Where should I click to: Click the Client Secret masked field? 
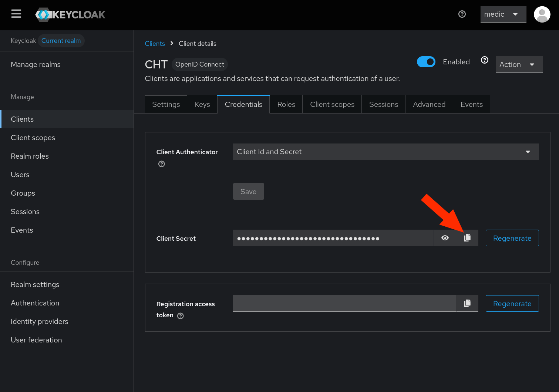click(x=333, y=238)
